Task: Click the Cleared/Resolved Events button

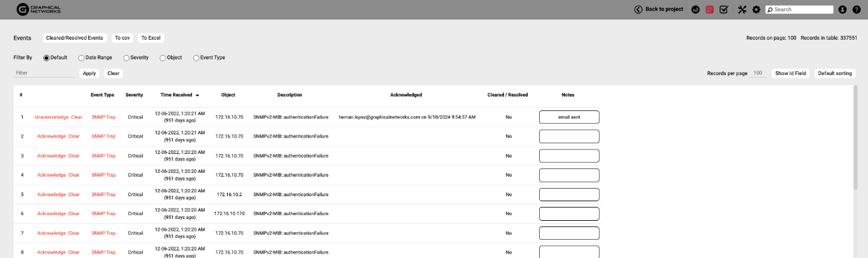Action: [74, 38]
